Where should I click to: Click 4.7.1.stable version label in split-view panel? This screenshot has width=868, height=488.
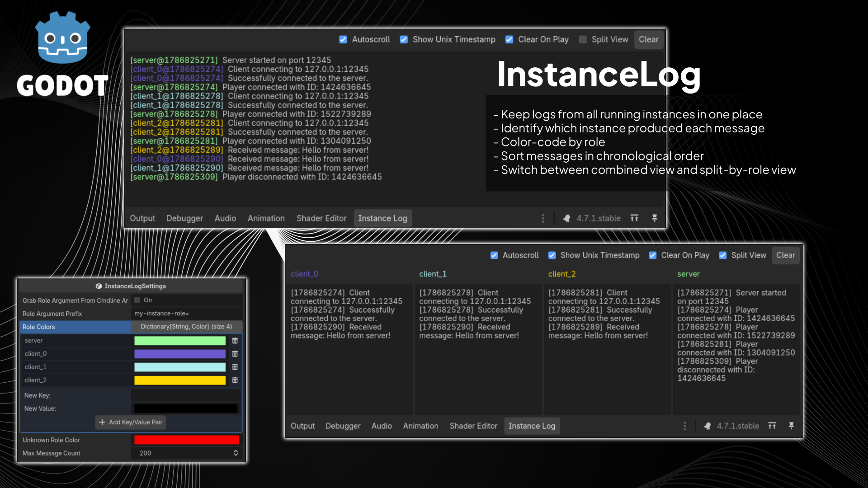click(x=738, y=426)
